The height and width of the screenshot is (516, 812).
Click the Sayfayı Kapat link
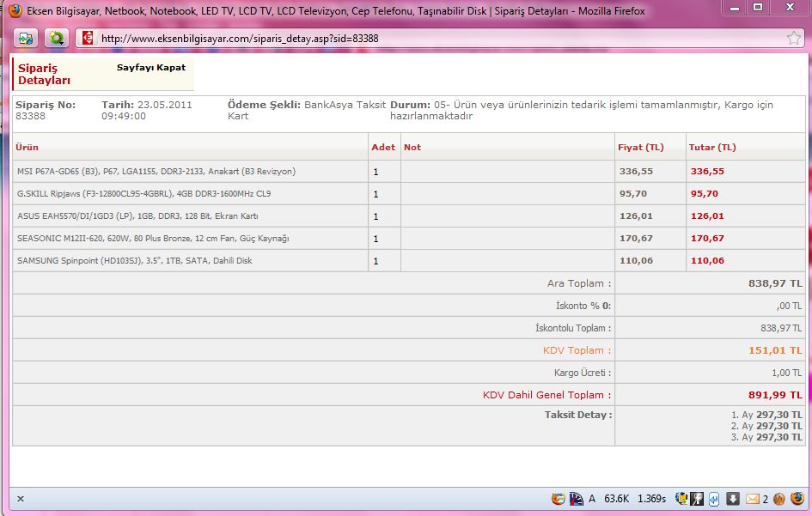click(150, 67)
